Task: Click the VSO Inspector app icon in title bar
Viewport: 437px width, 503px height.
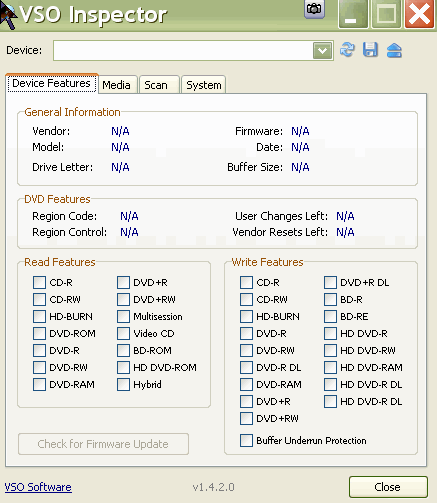Action: 8,15
